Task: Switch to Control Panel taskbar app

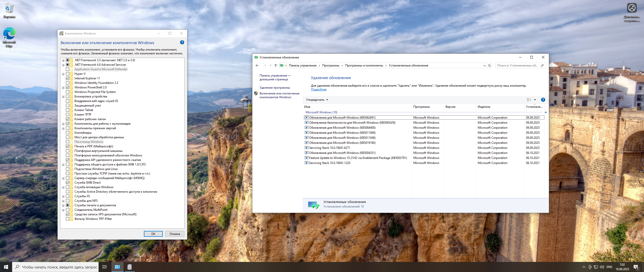Action: tap(117, 267)
